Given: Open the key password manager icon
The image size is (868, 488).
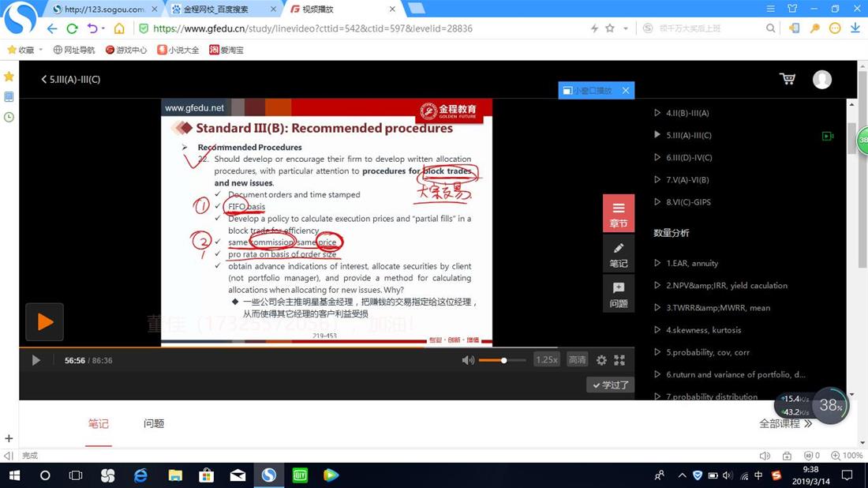Looking at the screenshot, I should click(x=814, y=28).
